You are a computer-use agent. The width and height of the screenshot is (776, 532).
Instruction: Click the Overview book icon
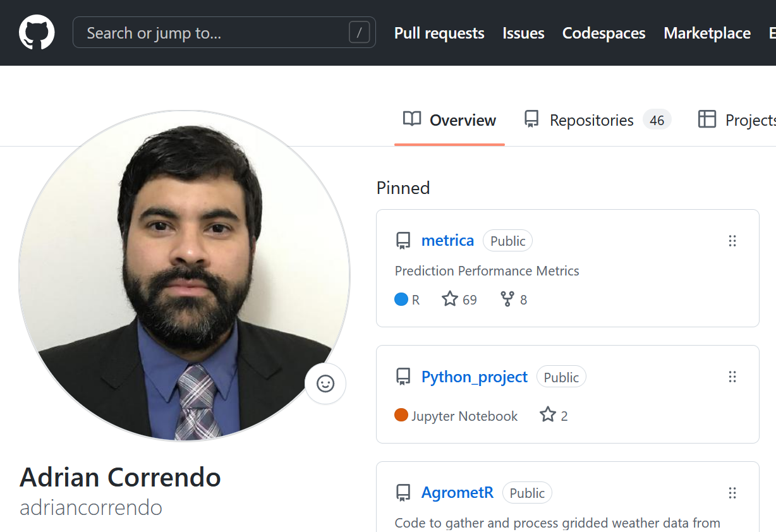412,119
